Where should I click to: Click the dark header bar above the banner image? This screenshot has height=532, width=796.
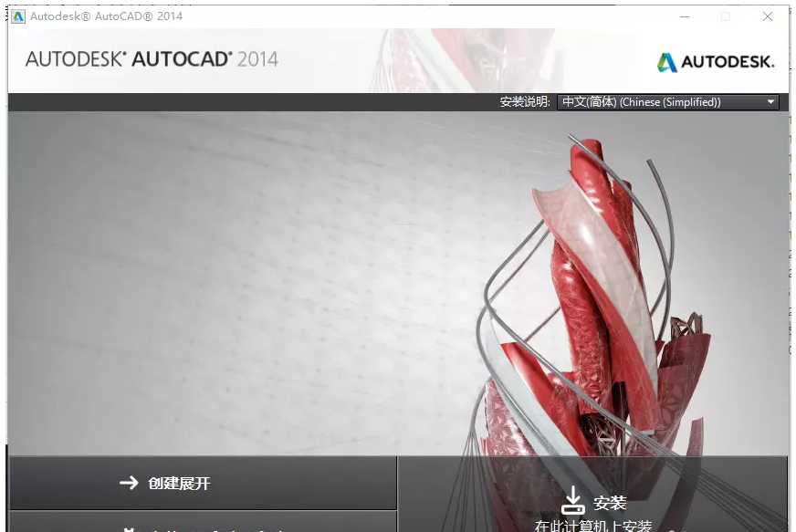coord(274,101)
